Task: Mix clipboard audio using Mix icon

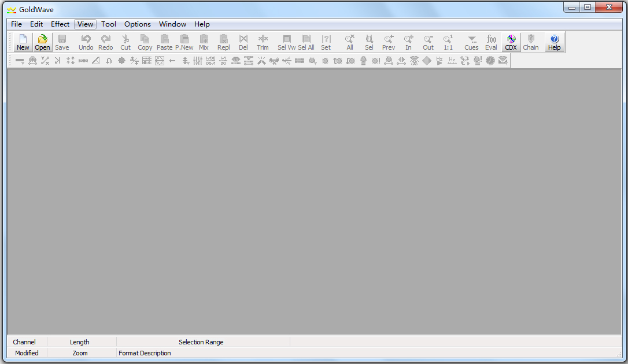Action: coord(204,42)
